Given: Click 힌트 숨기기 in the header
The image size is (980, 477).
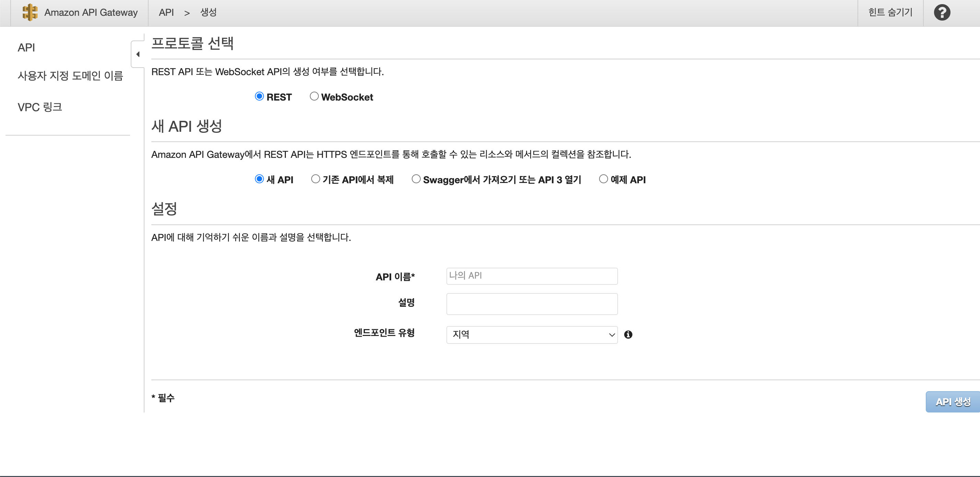Looking at the screenshot, I should [890, 13].
